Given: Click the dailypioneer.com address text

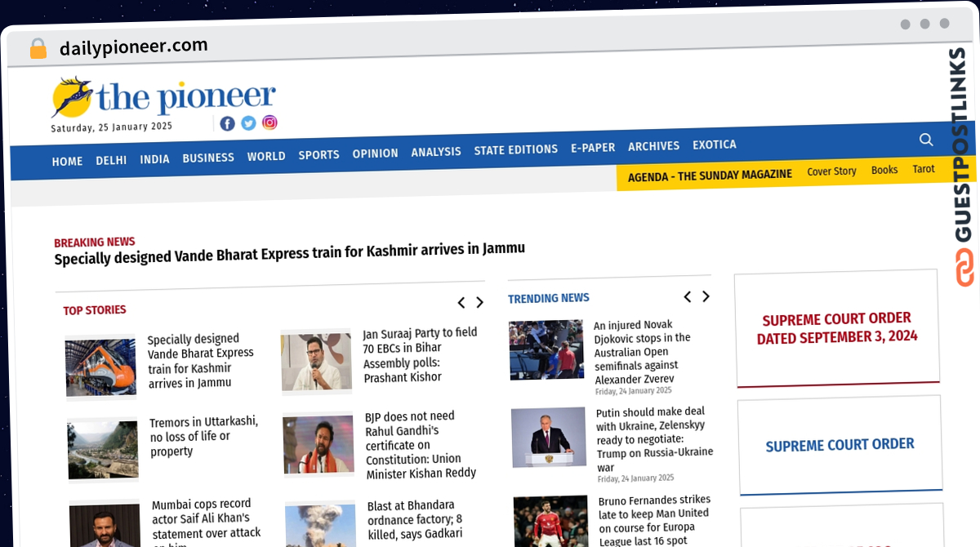Looking at the screenshot, I should point(134,47).
